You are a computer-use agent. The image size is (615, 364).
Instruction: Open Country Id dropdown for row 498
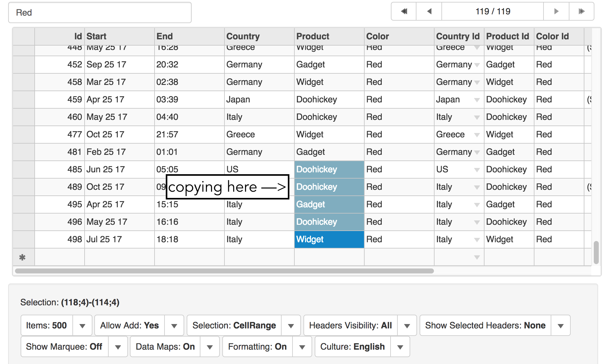coord(477,240)
